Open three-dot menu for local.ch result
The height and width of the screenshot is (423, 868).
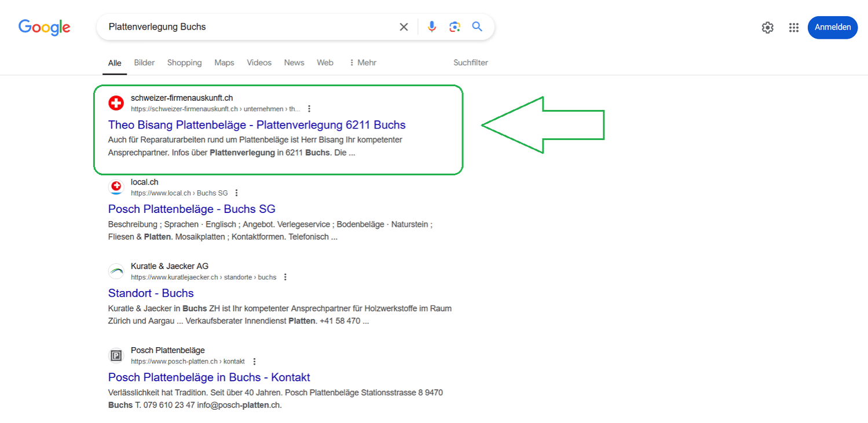point(236,193)
